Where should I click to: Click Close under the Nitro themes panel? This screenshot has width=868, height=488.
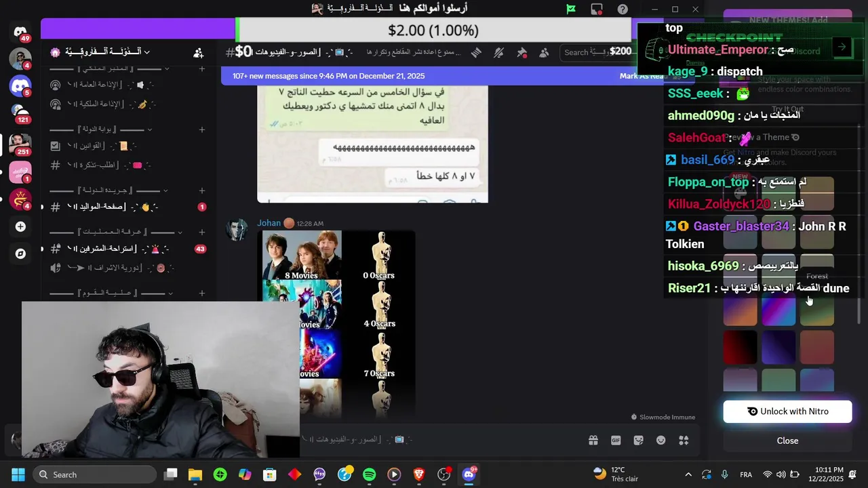(787, 441)
